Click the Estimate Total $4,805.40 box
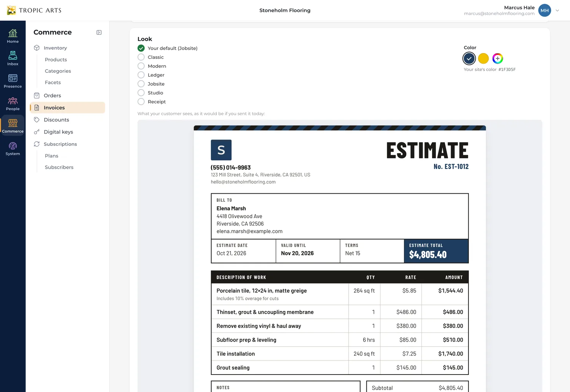570x392 pixels. [436, 251]
